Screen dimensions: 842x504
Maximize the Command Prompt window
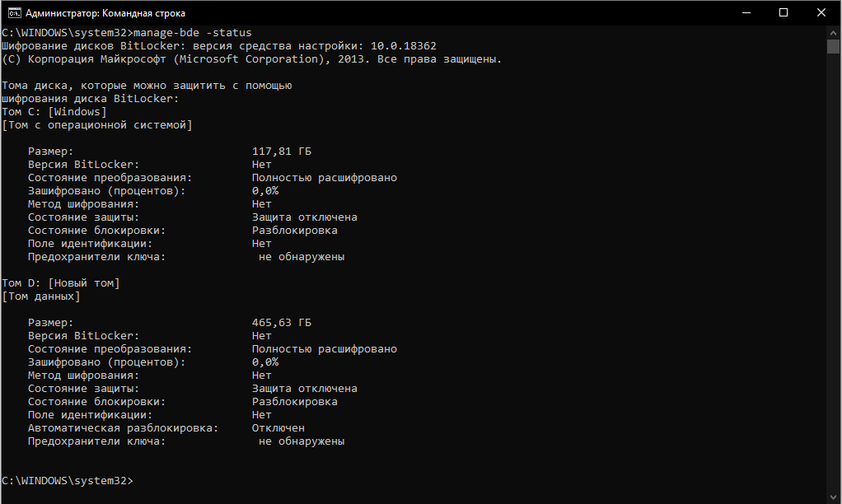[783, 12]
